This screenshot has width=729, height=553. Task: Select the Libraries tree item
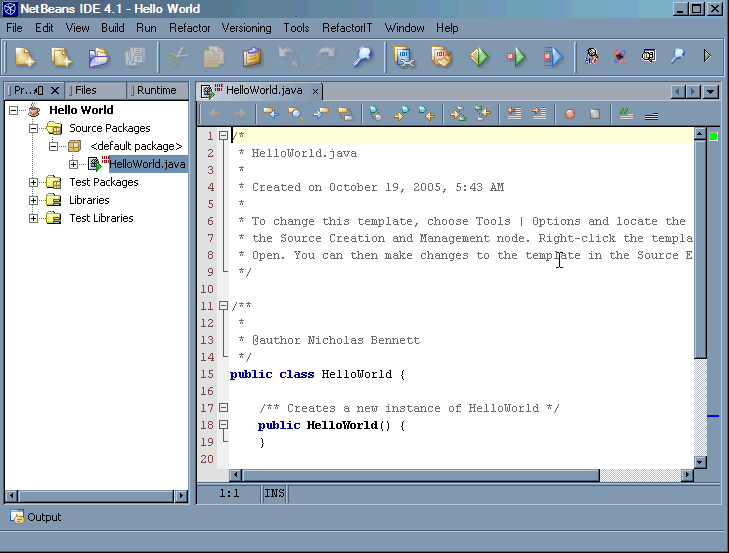coord(89,200)
